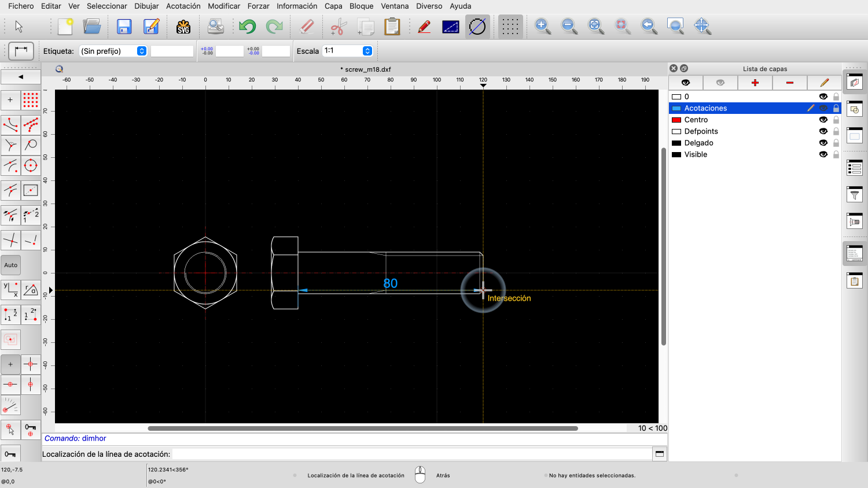The image size is (868, 488).
Task: Click the Paste clipboard icon
Action: coord(393,26)
